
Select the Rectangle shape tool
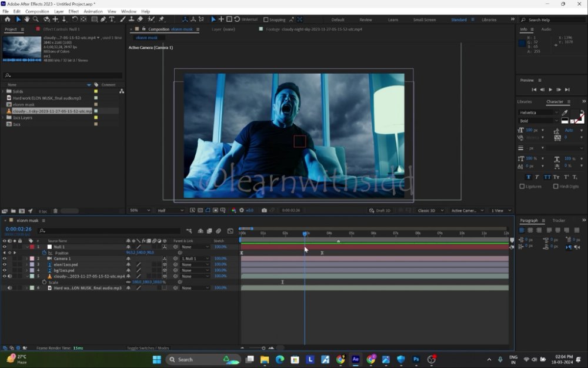94,19
